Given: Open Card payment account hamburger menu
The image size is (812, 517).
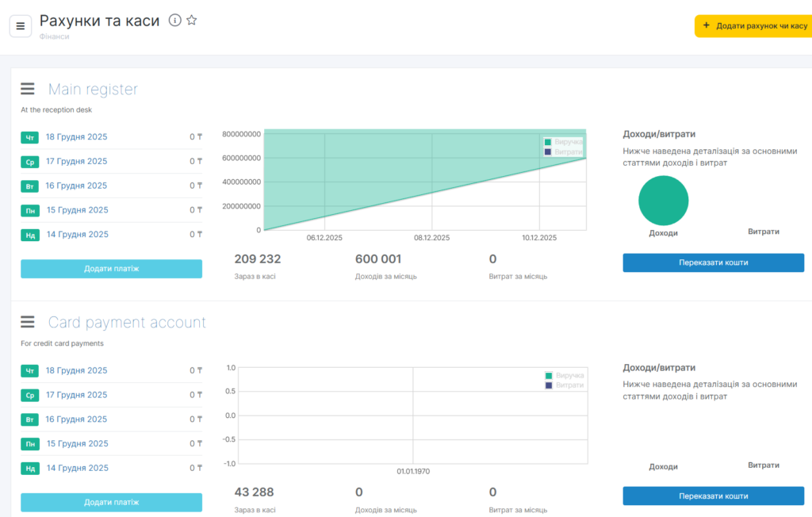Looking at the screenshot, I should pos(28,322).
